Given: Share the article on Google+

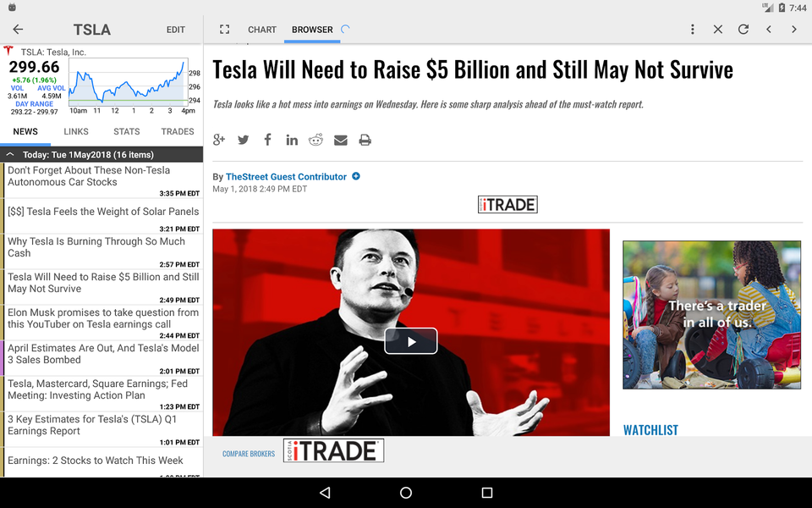Looking at the screenshot, I should pyautogui.click(x=219, y=140).
